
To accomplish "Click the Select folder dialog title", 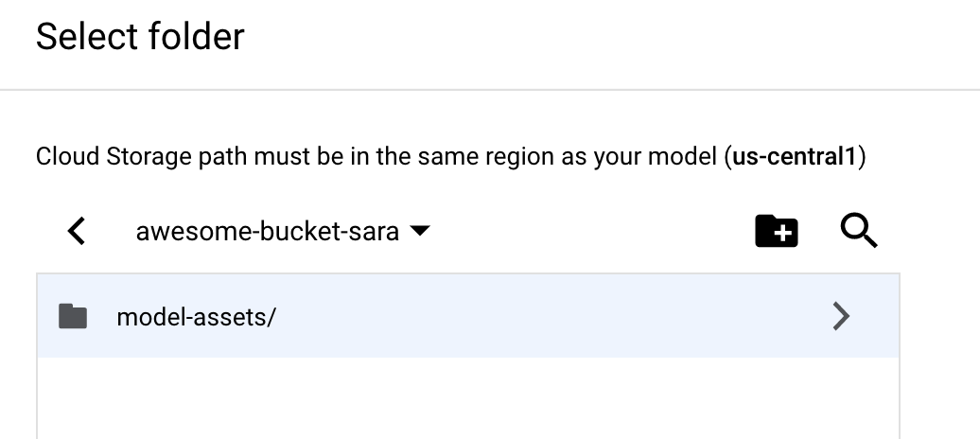I will tap(140, 37).
